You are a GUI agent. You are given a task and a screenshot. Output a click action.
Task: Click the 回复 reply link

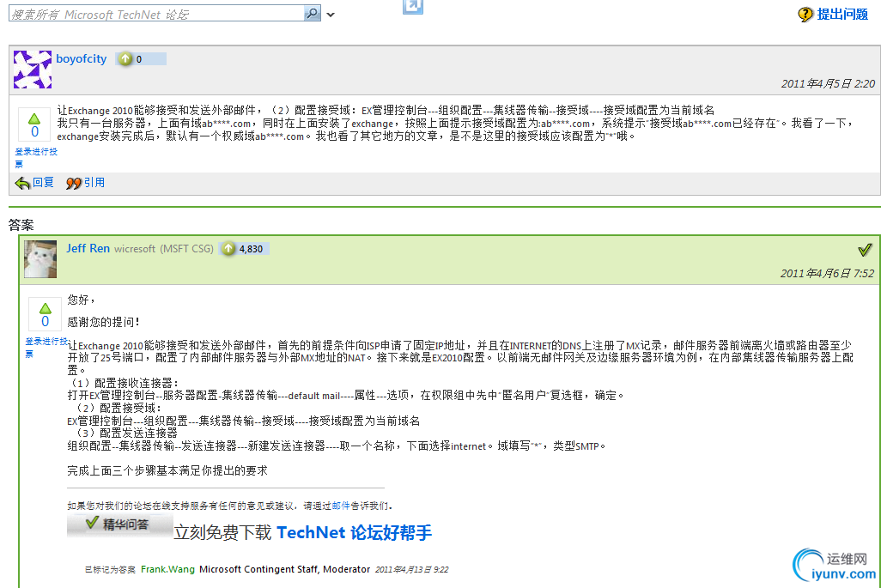tap(43, 183)
